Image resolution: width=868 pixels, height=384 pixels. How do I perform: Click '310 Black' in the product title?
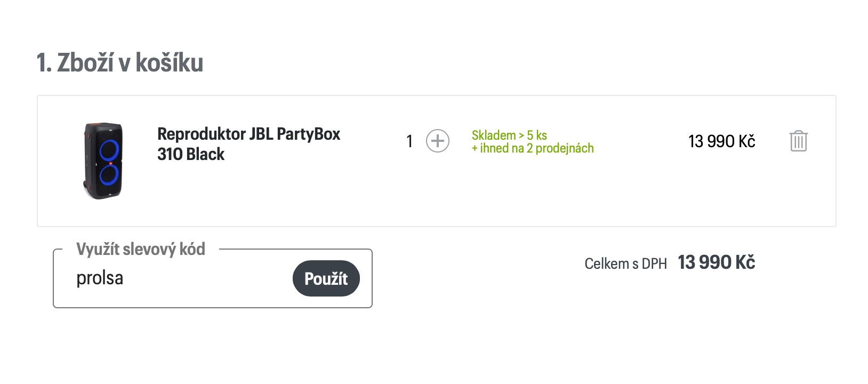point(191,154)
